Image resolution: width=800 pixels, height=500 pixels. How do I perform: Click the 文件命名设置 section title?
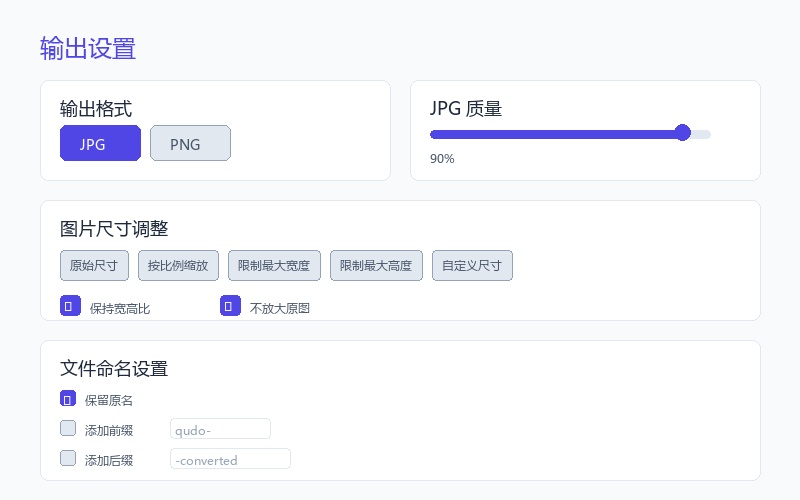click(x=114, y=368)
